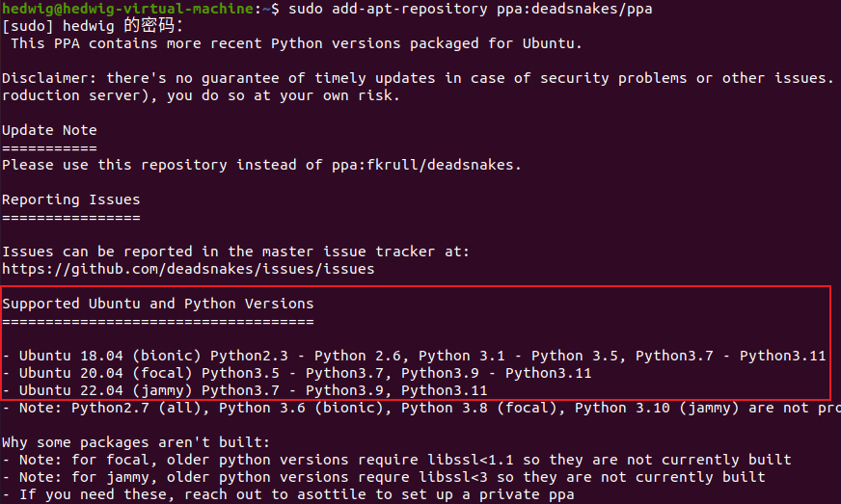Click the Update Note heading
Screen dimensions: 841x504
[x=49, y=130]
